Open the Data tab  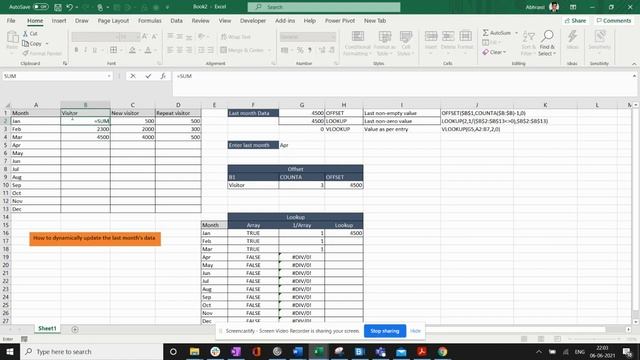coord(176,20)
